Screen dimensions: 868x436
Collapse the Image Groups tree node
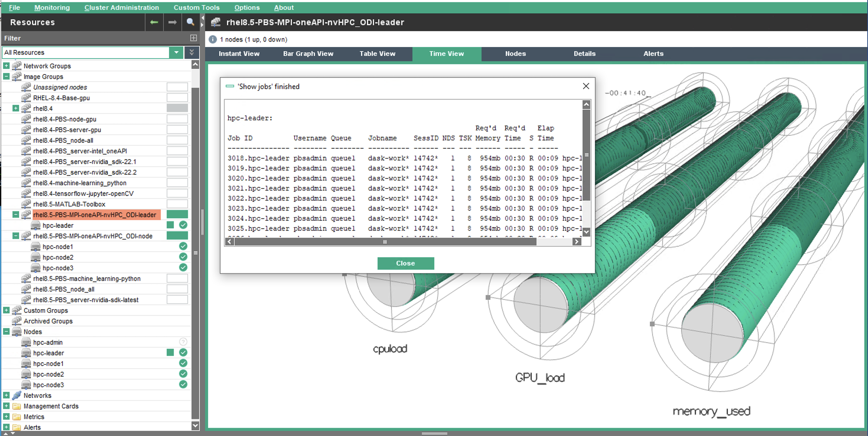pyautogui.click(x=6, y=76)
